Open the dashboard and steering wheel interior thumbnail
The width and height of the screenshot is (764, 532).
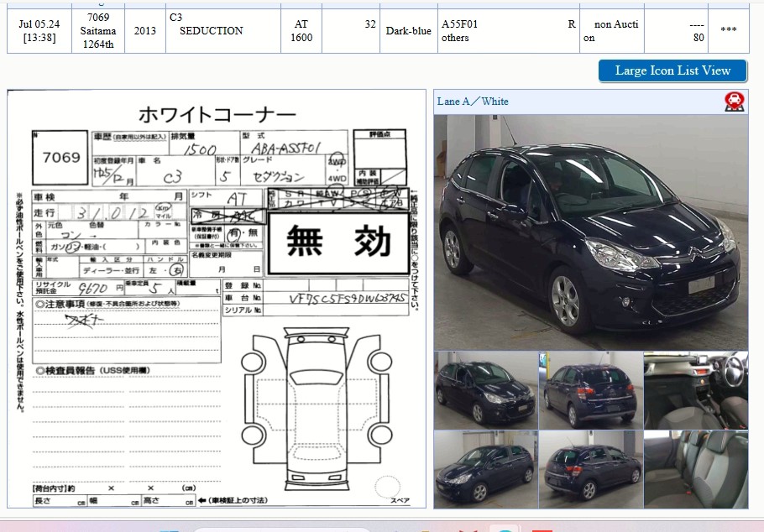coord(696,390)
